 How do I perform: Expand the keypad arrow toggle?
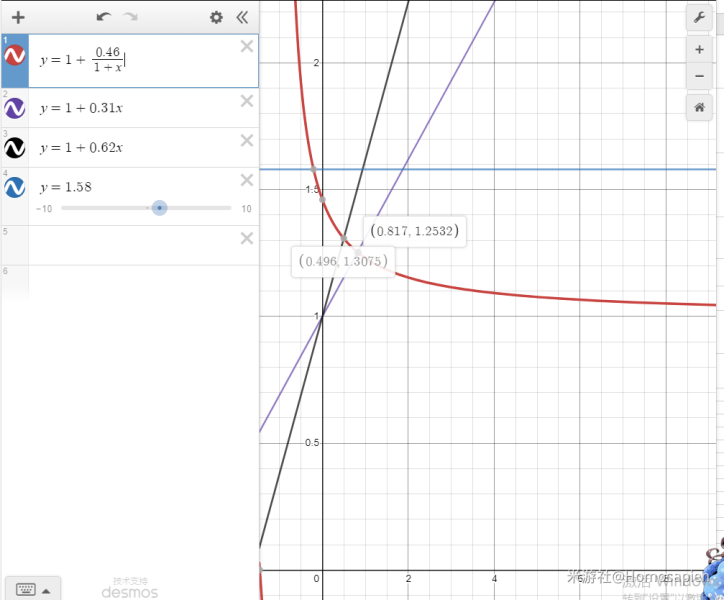[46, 591]
